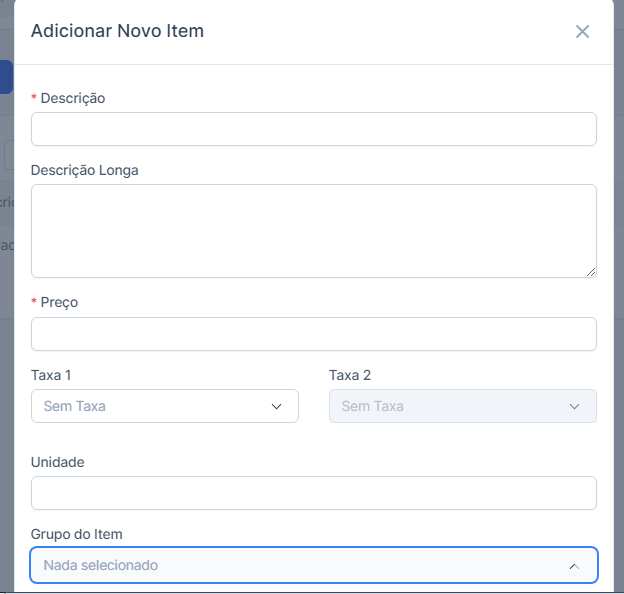624x594 pixels.
Task: Click the disabled Taxa 2 dropdown
Action: click(x=462, y=406)
